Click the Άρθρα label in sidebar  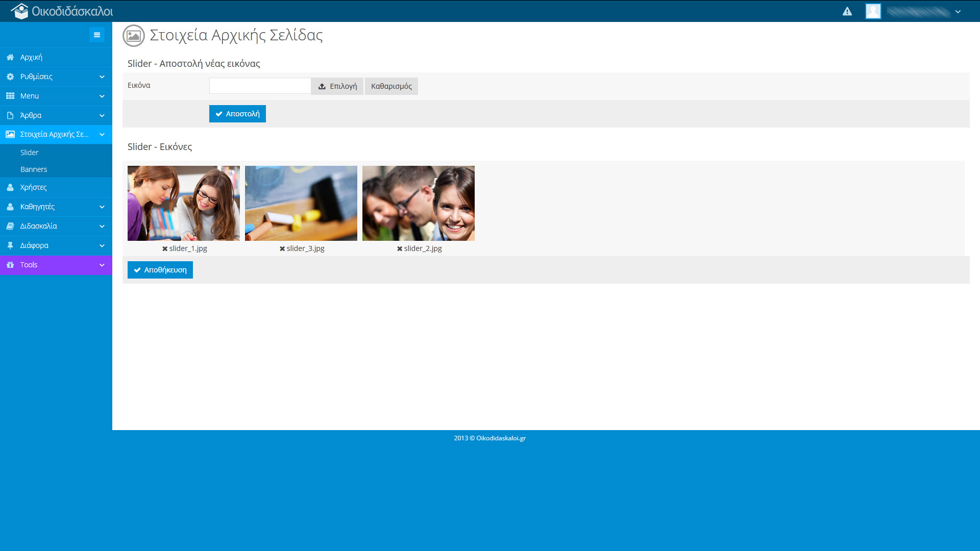click(x=31, y=115)
